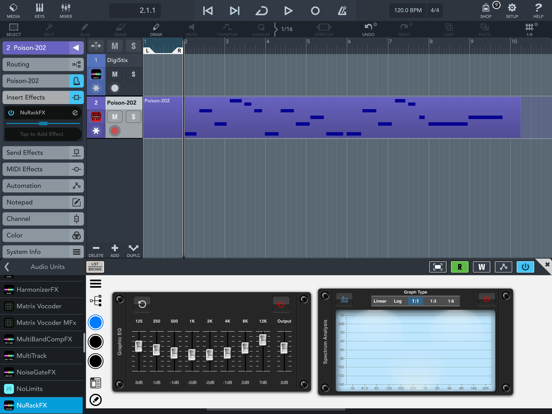Arm the DigiStix track for recording
552x414 pixels.
[x=115, y=88]
